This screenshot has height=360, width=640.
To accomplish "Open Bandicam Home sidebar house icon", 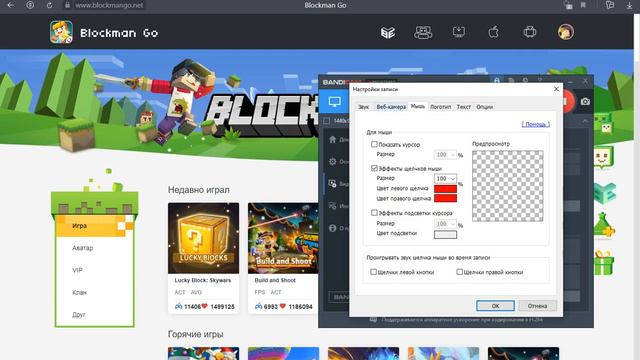I will tap(333, 140).
